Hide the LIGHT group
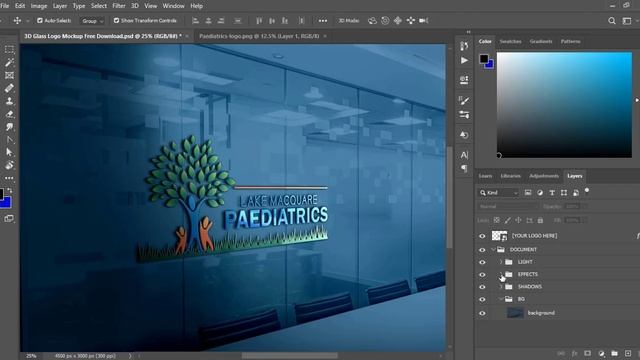 [482, 262]
